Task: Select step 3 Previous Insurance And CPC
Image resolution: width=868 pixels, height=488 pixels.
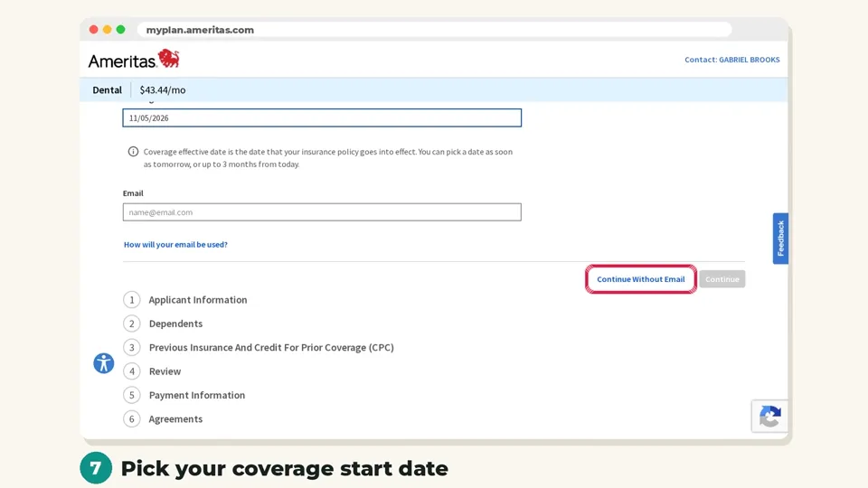Action: pos(259,347)
